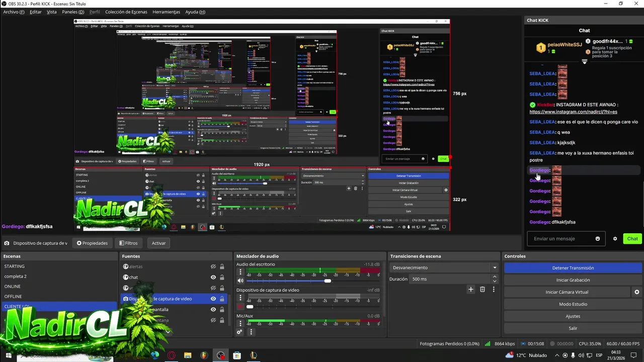Toggle eye icon on the pantalla source
644x362 pixels.
[x=213, y=309]
